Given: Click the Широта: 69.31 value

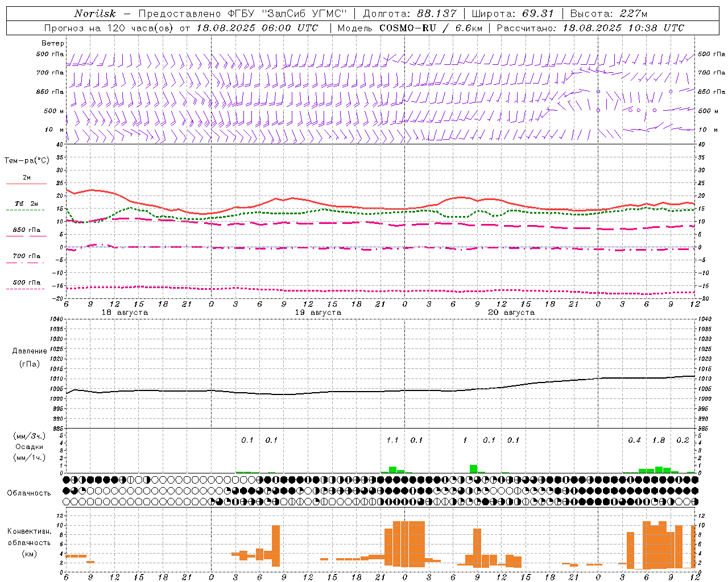Looking at the screenshot, I should coord(512,14).
